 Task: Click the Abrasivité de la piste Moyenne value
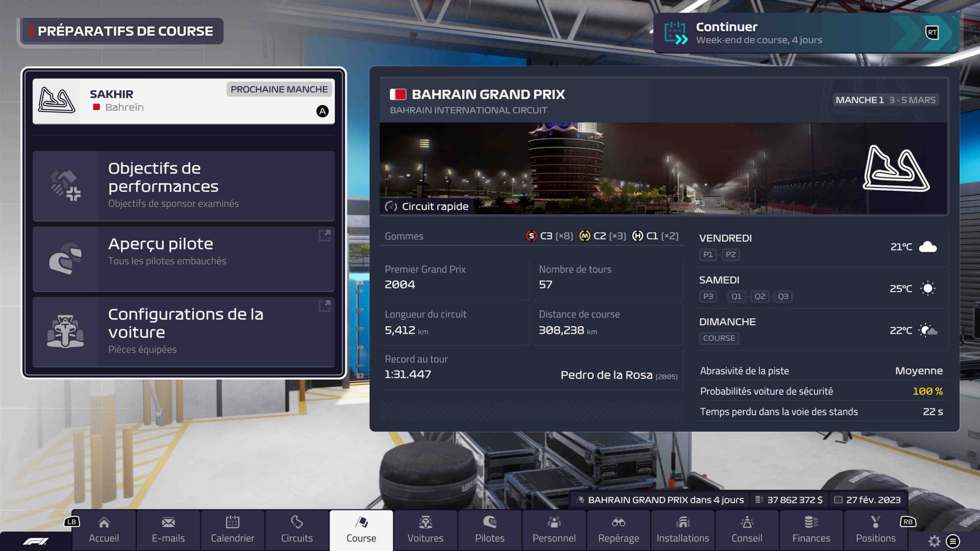tap(919, 371)
